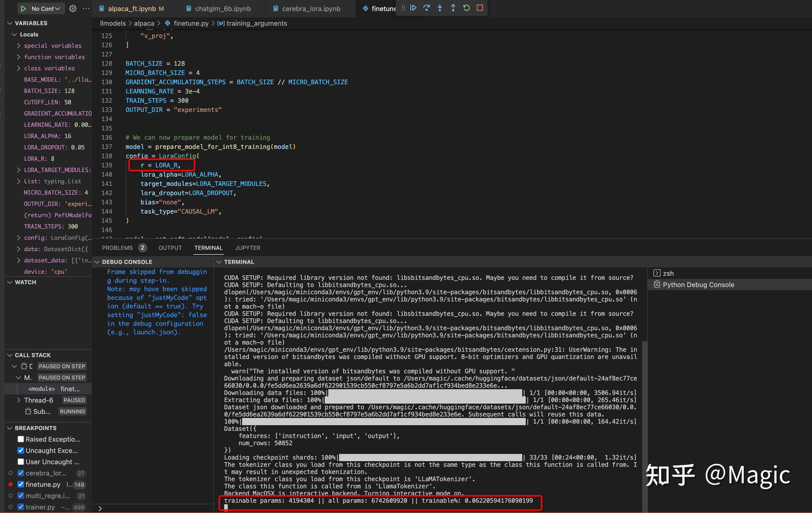Enable Raised Exceptions breakpoint checkbox
812x513 pixels.
(21, 439)
